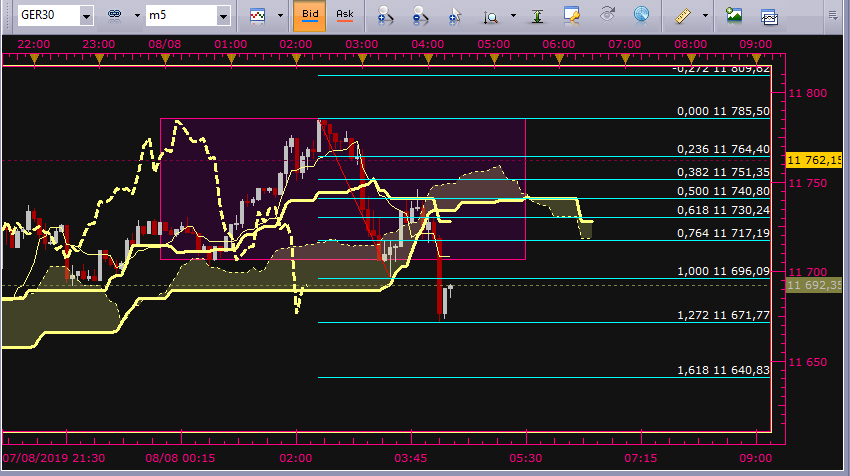Click the 03:45 bottom time label
The height and width of the screenshot is (476, 850).
[410, 458]
